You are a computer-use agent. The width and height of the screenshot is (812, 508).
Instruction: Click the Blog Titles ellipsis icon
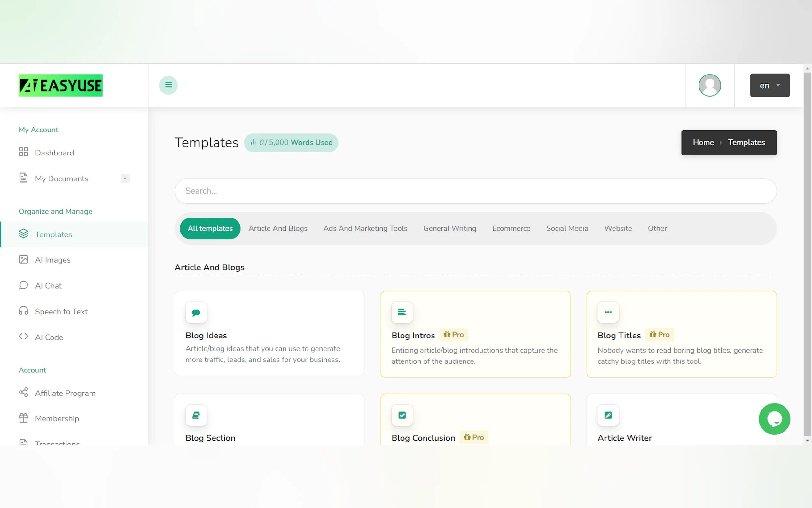coord(608,313)
